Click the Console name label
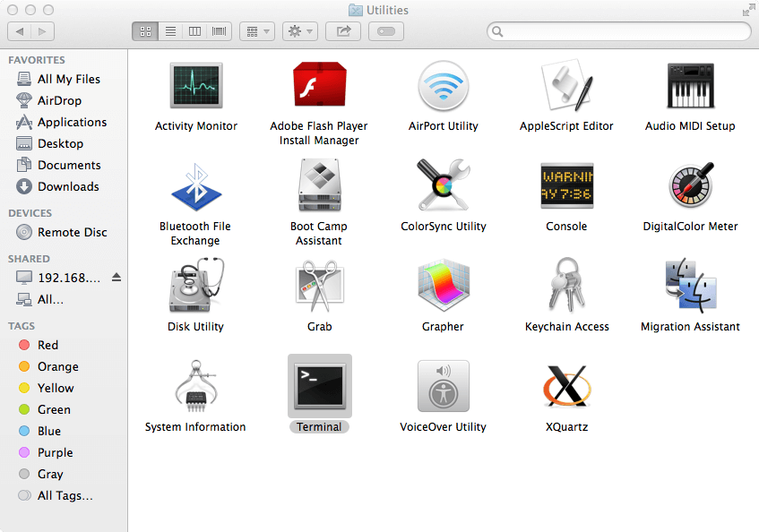This screenshot has height=532, width=759. pos(566,227)
